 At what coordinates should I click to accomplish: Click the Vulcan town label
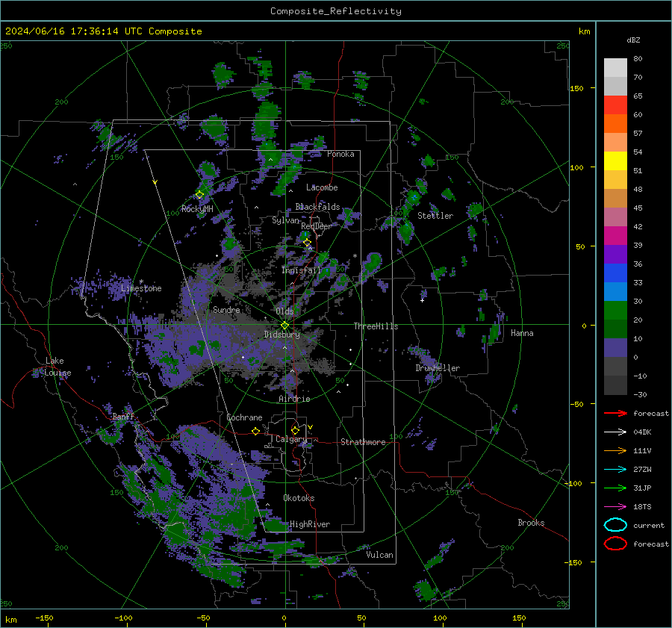click(380, 555)
